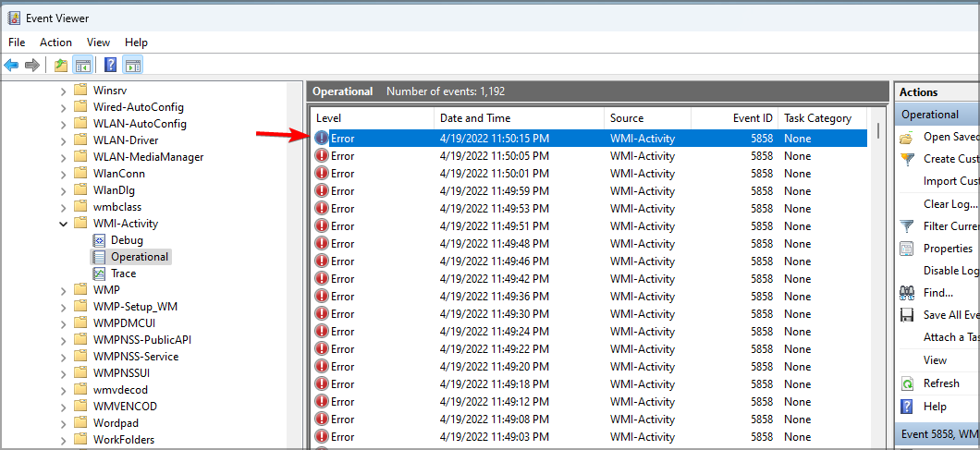Open help via the blue question-mark toolbar icon
Screen dimensions: 980x450
pyautogui.click(x=111, y=65)
